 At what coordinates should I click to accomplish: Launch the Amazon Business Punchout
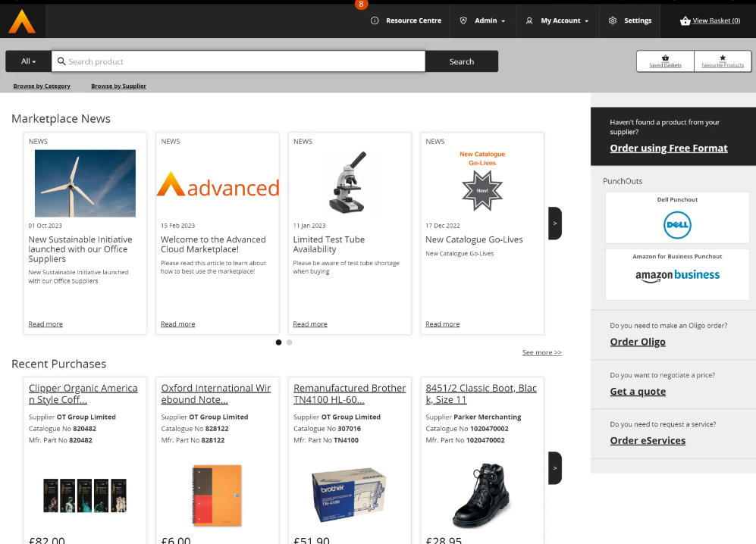click(676, 275)
